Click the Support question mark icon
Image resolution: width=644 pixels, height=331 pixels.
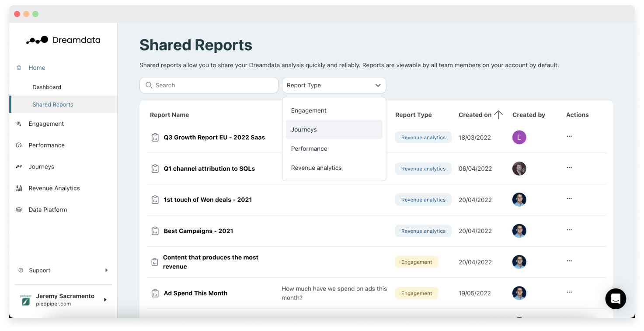pyautogui.click(x=21, y=270)
